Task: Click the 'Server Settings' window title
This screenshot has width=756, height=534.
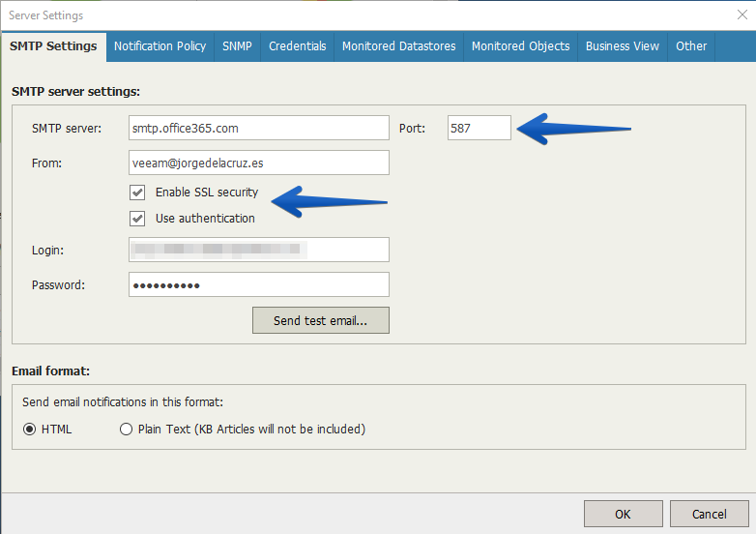Action: click(45, 15)
